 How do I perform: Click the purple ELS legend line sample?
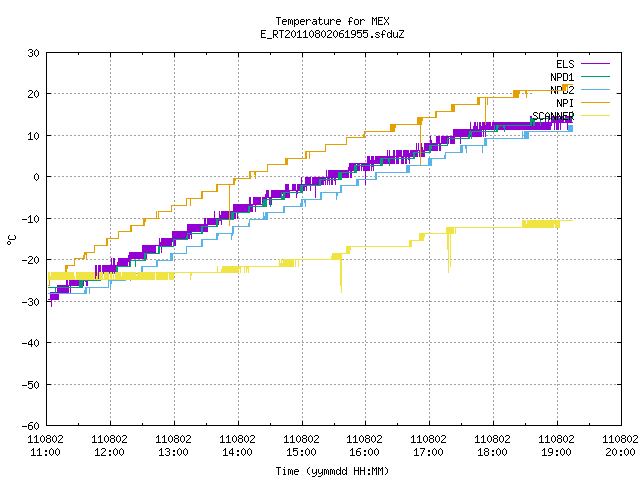click(596, 64)
